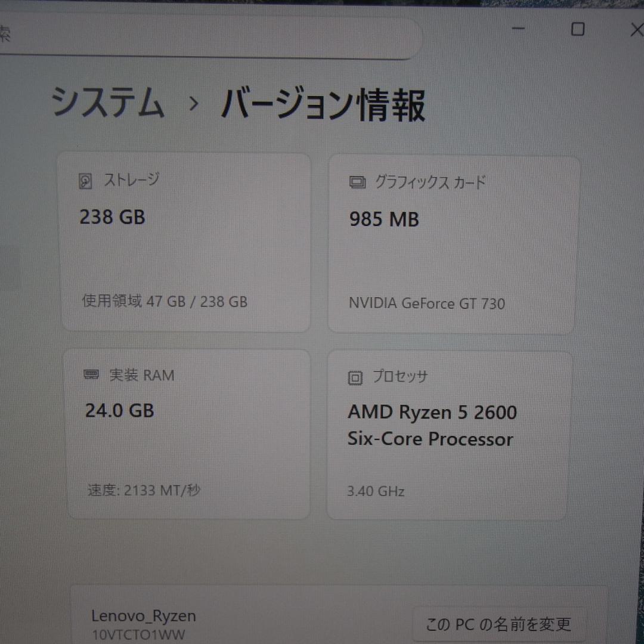Screen dimensions: 644x644
Task: Click the maximize window icon
Action: (x=578, y=29)
